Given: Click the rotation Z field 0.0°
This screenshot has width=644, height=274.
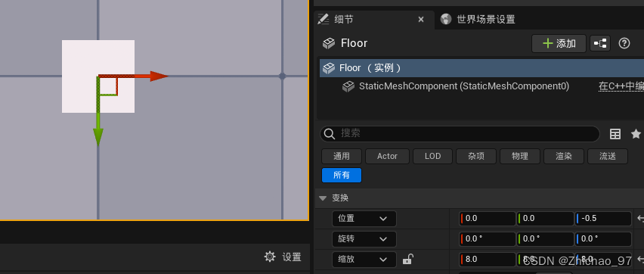Looking at the screenshot, I should [x=603, y=239].
